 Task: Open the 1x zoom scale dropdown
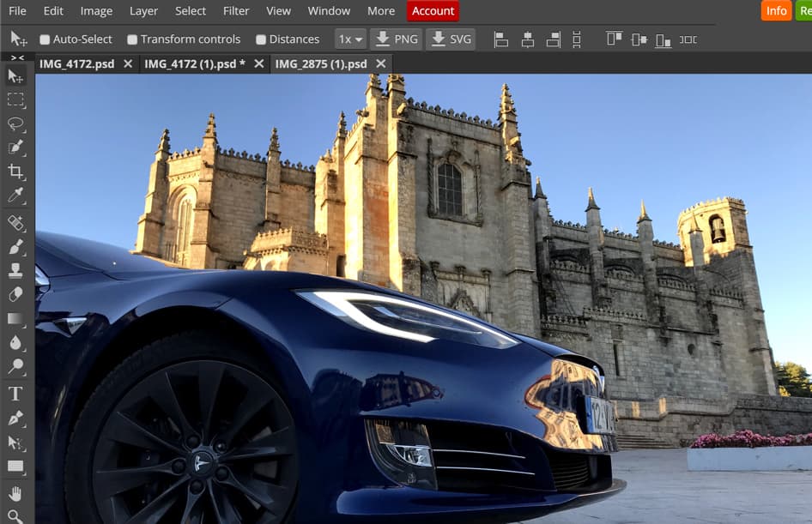tap(349, 39)
